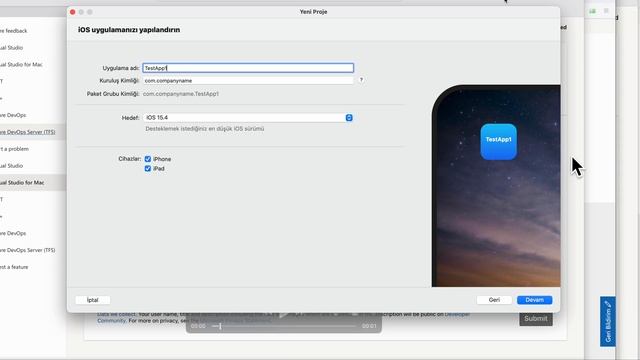
Task: Uncheck the iPad device checkbox
Action: pos(148,168)
